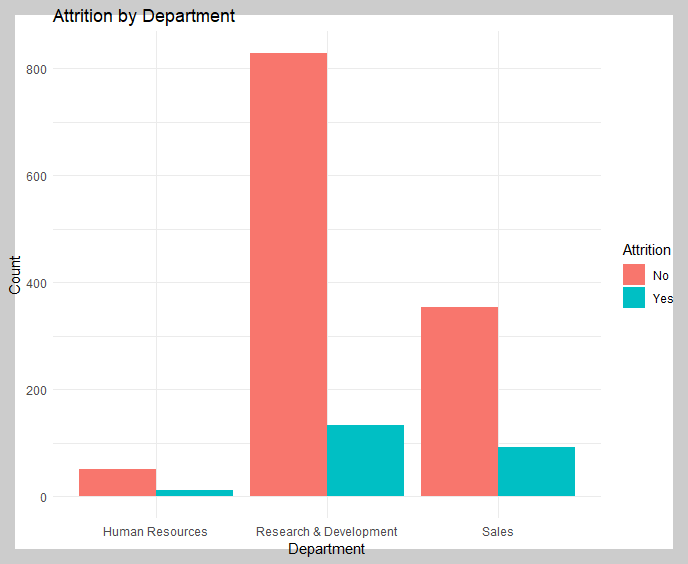Click the Yes legend text label
688x564 pixels.
coord(663,298)
